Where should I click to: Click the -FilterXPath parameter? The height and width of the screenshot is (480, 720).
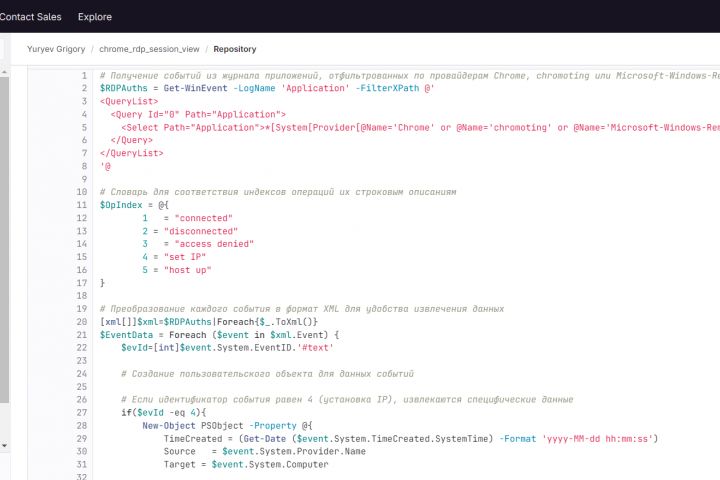(x=387, y=88)
